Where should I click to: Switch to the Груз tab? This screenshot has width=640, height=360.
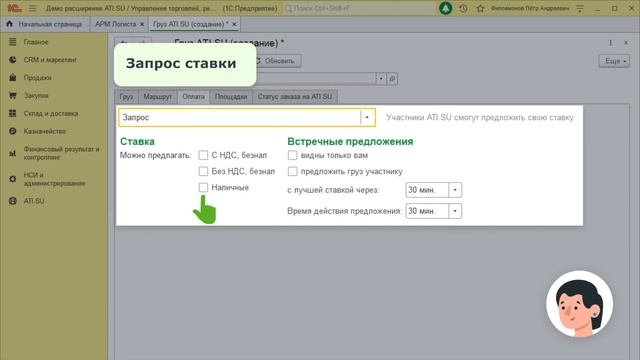[x=127, y=97]
